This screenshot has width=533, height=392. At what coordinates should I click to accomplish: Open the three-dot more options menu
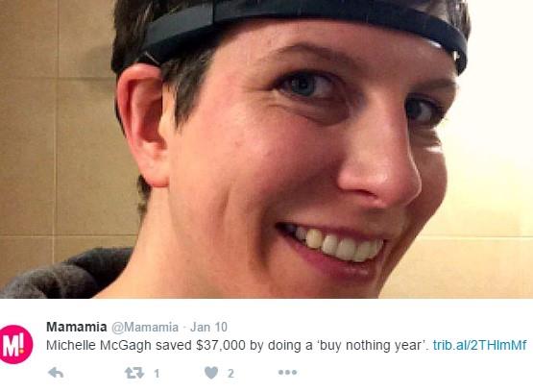pyautogui.click(x=287, y=372)
